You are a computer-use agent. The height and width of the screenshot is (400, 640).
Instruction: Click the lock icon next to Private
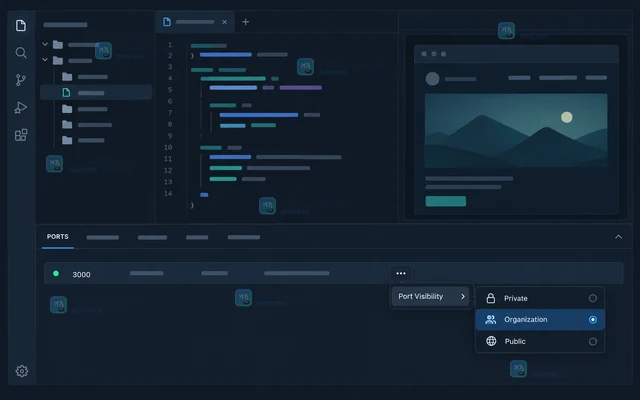(491, 298)
